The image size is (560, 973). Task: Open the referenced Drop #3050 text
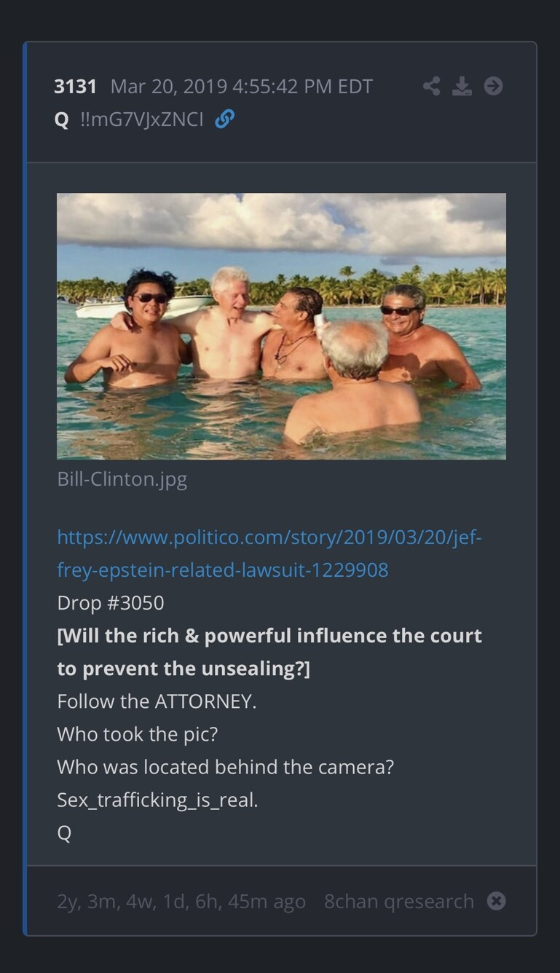click(111, 603)
